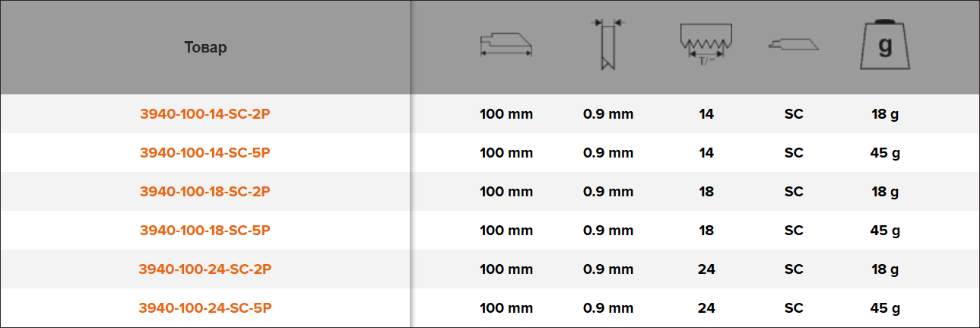Click 0.9 mm thickness in the 3940-100-14-SC-5P row
Image resolution: width=980 pixels, height=328 pixels.
pyautogui.click(x=608, y=153)
